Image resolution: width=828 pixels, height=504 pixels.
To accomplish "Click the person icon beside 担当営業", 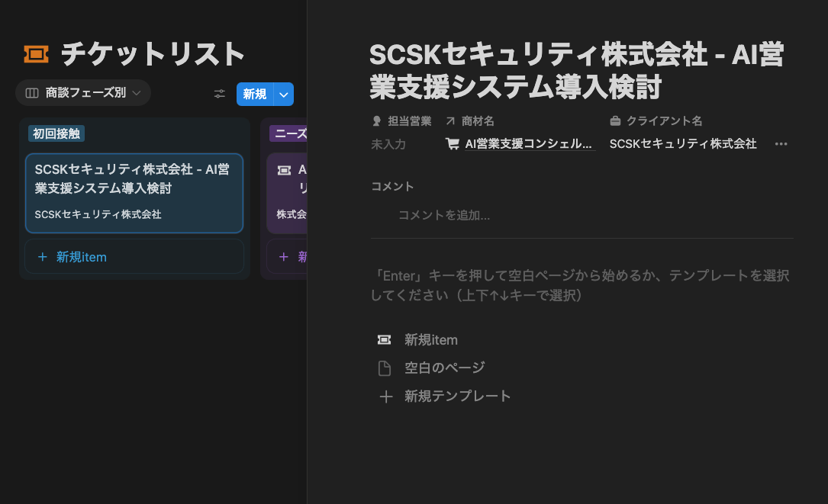I will pos(376,121).
